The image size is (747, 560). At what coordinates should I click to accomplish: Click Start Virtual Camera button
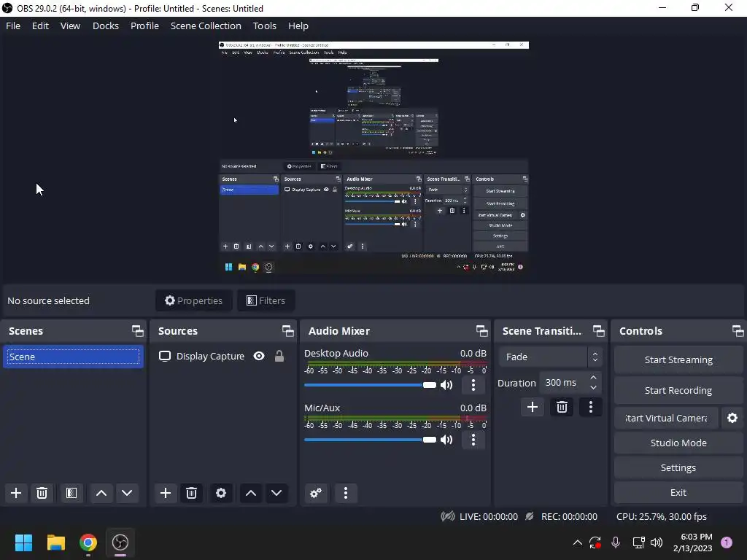click(x=666, y=418)
